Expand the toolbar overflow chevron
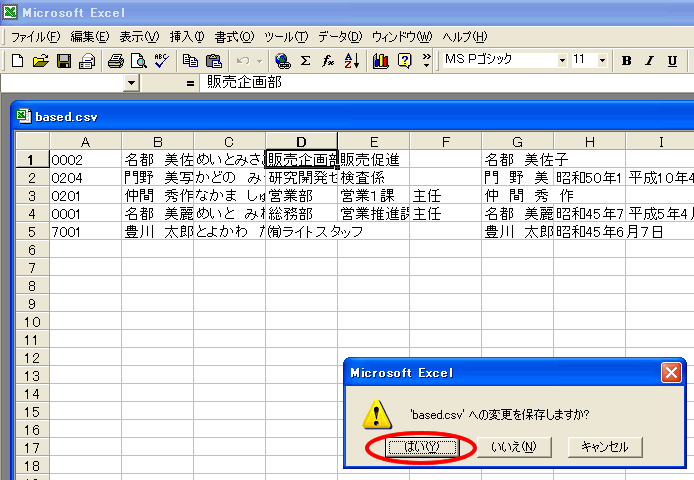Screen dimensions: 694x480 426,61
